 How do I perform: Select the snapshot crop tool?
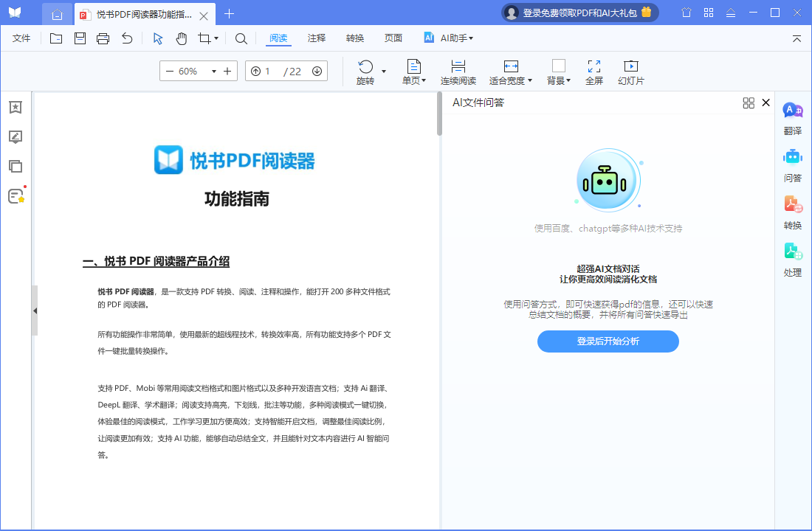click(205, 38)
